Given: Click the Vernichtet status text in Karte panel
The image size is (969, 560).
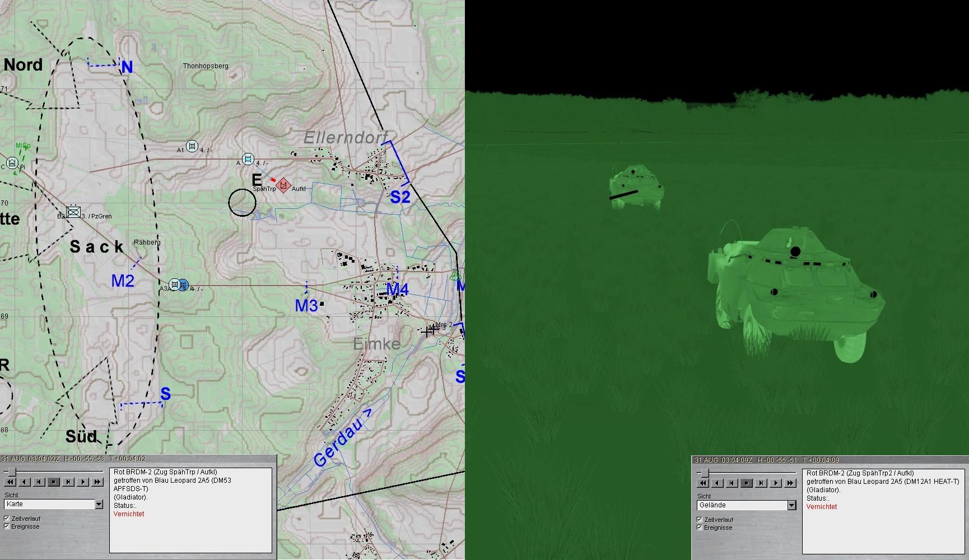Looking at the screenshot, I should point(129,514).
